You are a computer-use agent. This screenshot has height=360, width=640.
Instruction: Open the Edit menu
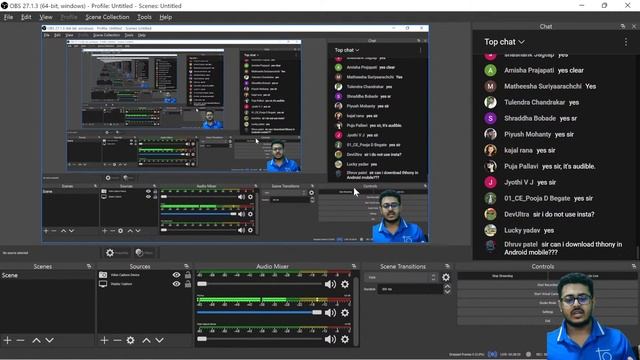(26, 17)
